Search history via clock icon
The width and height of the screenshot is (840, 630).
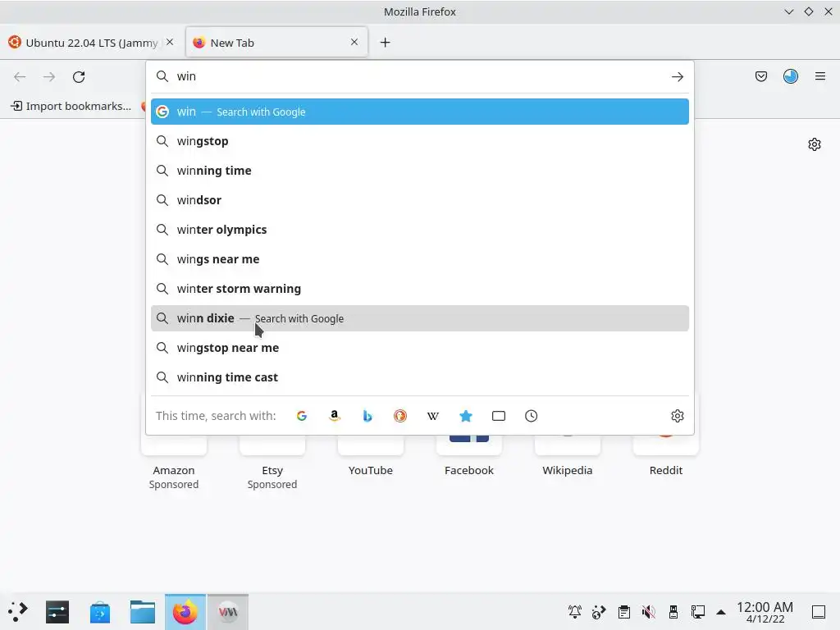(x=531, y=416)
